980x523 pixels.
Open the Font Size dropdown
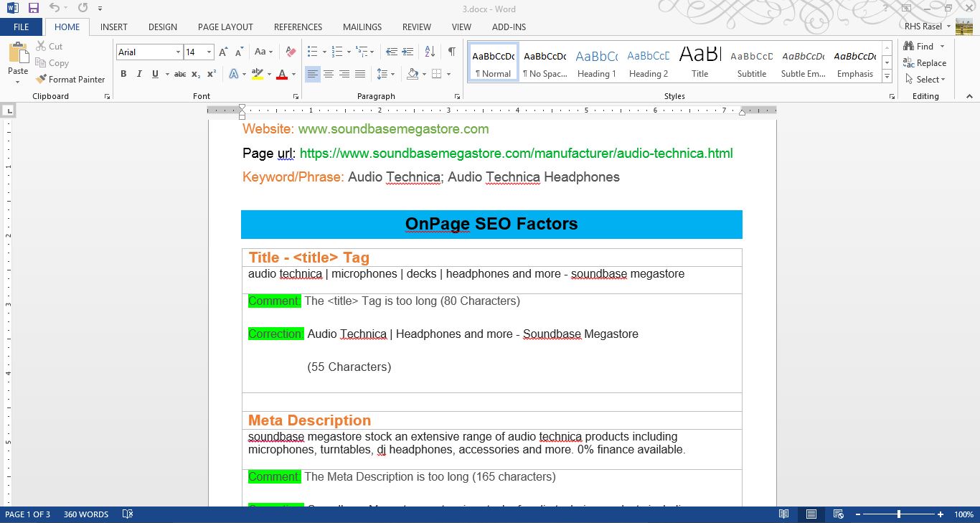click(x=208, y=52)
